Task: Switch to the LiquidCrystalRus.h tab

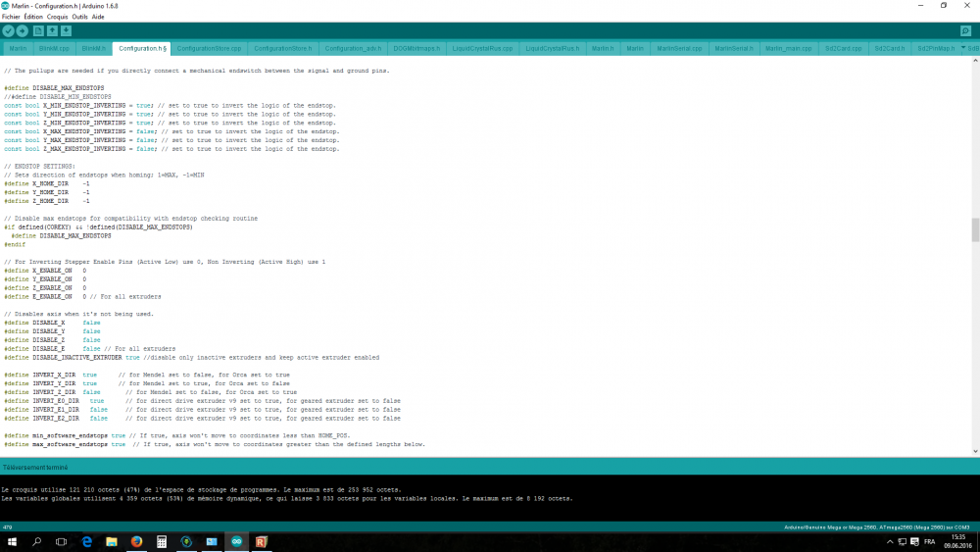Action: pyautogui.click(x=552, y=48)
